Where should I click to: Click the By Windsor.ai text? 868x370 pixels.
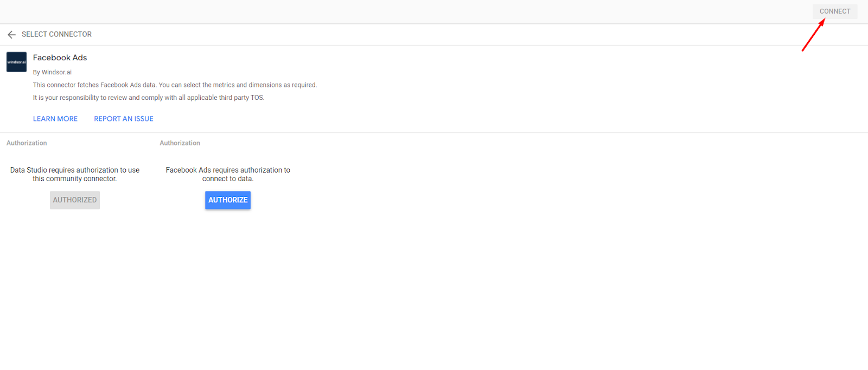52,72
